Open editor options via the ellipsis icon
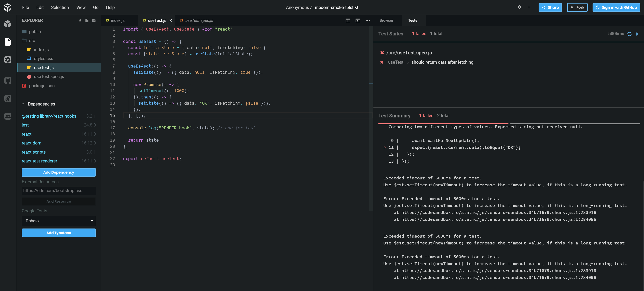 coord(368,20)
